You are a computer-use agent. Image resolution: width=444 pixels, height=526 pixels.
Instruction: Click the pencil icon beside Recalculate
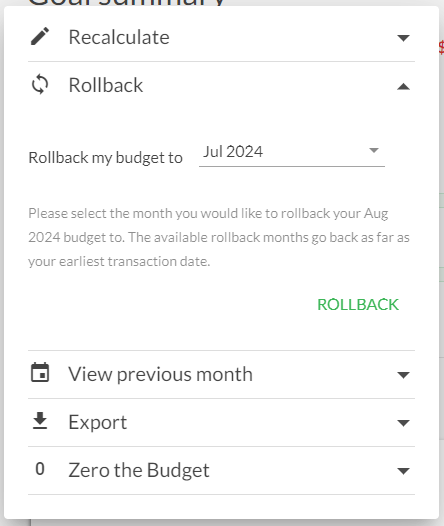(x=40, y=36)
